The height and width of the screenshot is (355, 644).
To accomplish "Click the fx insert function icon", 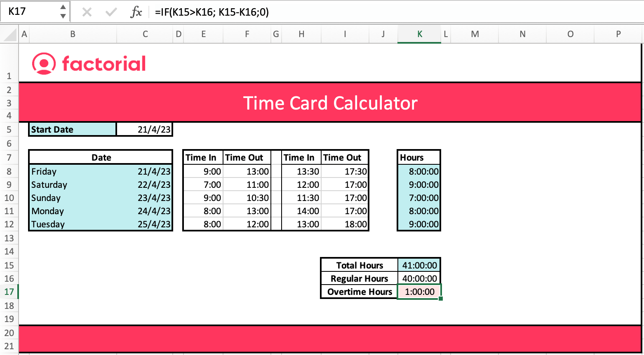I will point(137,12).
